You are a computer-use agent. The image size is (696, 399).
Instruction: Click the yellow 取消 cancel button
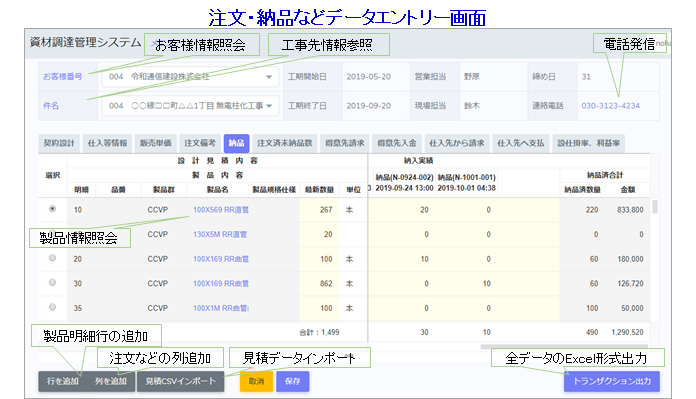256,381
